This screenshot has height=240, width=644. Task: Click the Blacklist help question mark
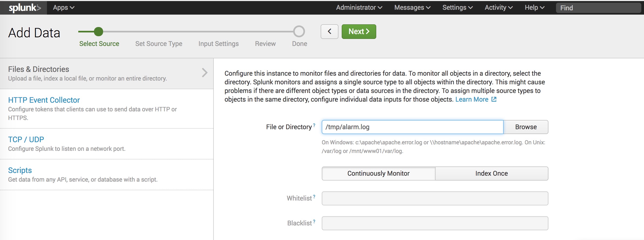tap(314, 221)
